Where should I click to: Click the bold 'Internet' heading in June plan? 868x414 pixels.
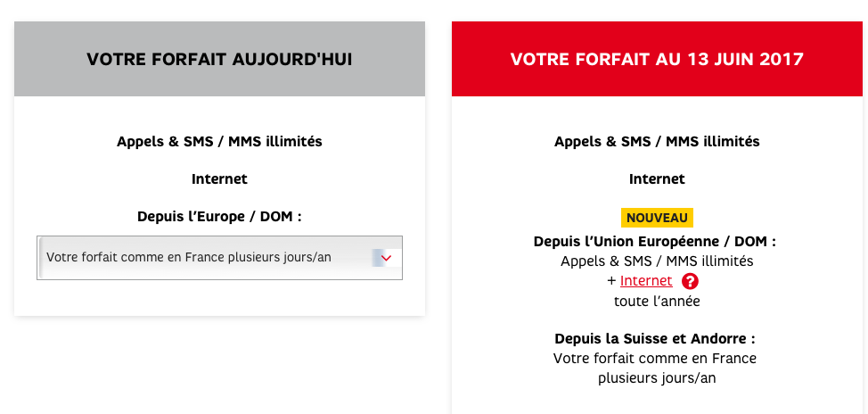657,178
